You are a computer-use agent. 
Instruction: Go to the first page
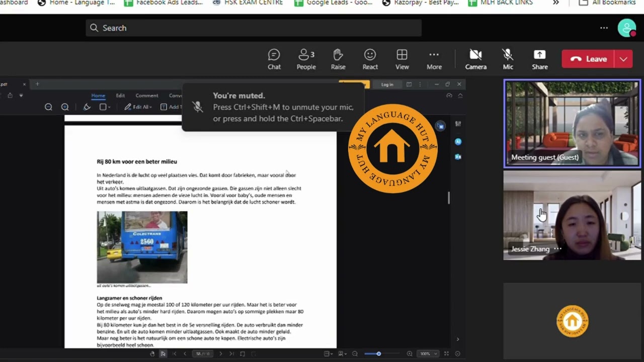(174, 354)
